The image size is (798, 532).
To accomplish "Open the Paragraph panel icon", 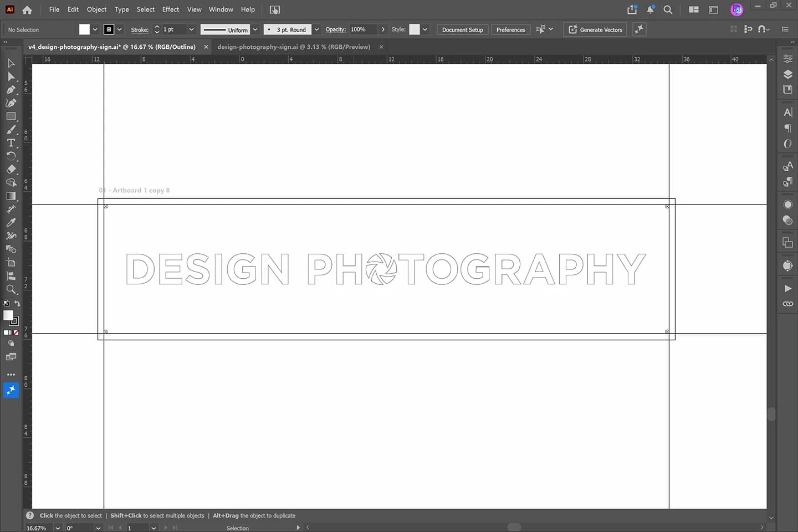I will pyautogui.click(x=787, y=128).
